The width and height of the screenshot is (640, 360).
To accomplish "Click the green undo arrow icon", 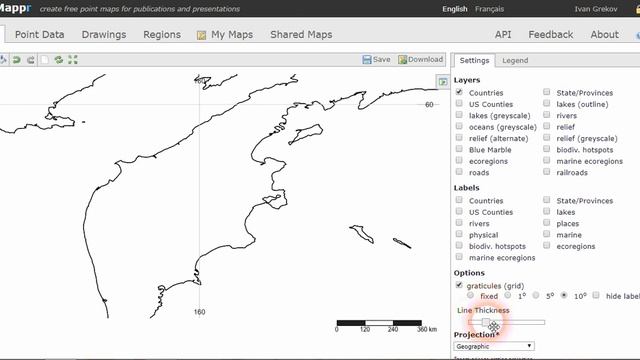I will pos(16,60).
